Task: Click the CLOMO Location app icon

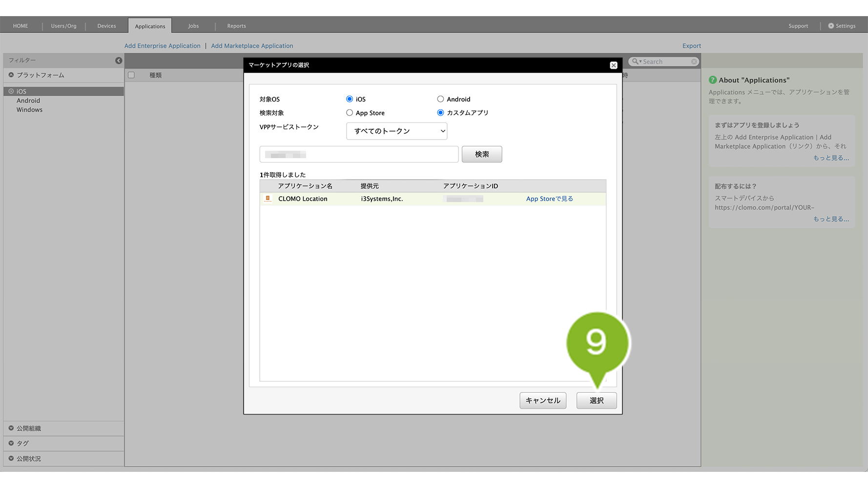Action: coord(268,199)
